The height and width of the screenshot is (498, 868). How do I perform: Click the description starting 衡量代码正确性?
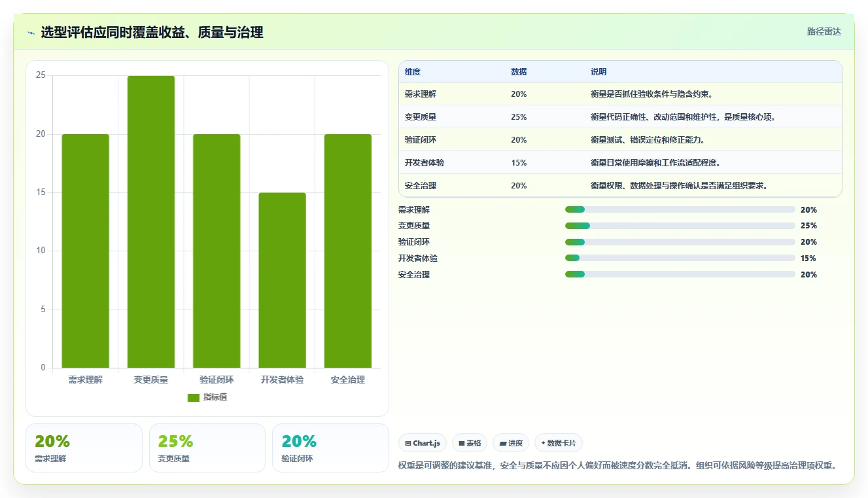684,117
